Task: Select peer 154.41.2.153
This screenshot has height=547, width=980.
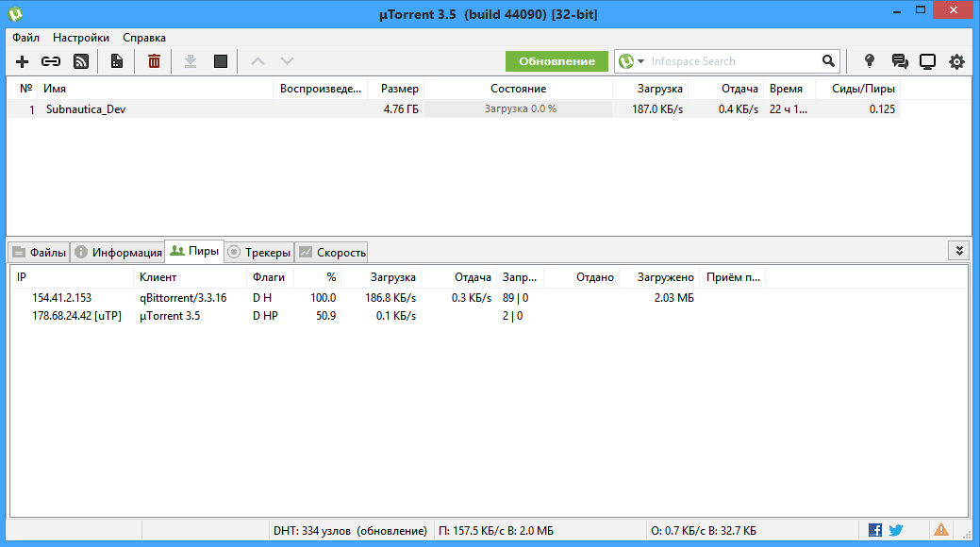Action: point(61,298)
